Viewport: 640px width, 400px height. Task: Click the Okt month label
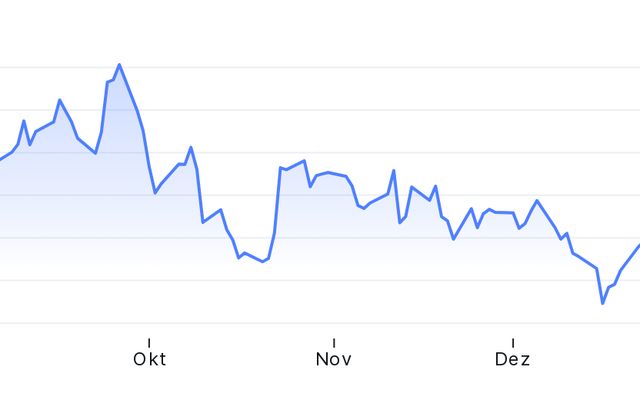[x=149, y=360]
